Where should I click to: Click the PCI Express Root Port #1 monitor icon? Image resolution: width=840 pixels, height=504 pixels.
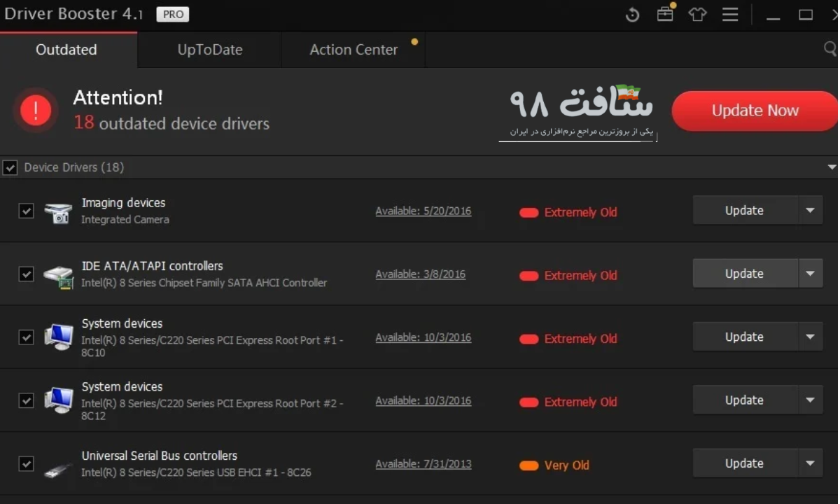click(x=58, y=337)
